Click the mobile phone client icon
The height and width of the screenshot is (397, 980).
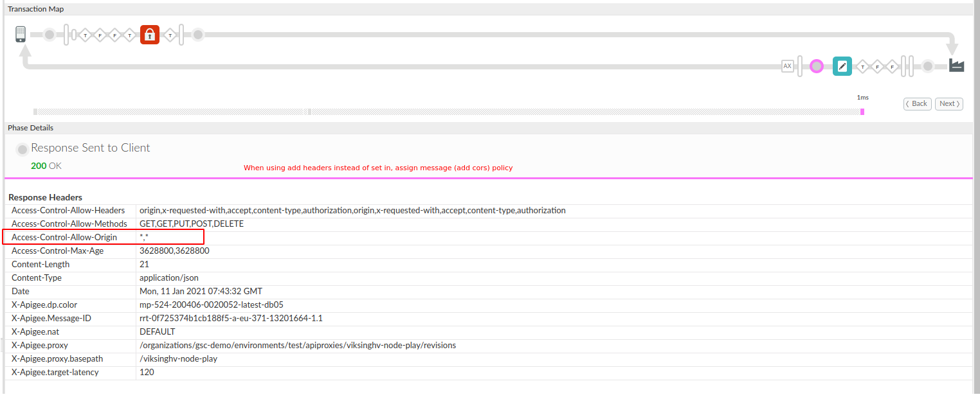click(21, 35)
